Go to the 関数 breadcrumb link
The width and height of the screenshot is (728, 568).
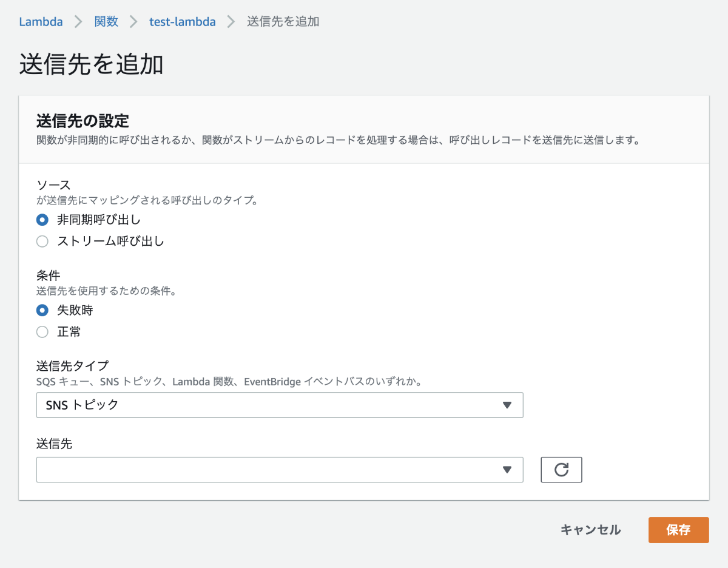point(106,22)
